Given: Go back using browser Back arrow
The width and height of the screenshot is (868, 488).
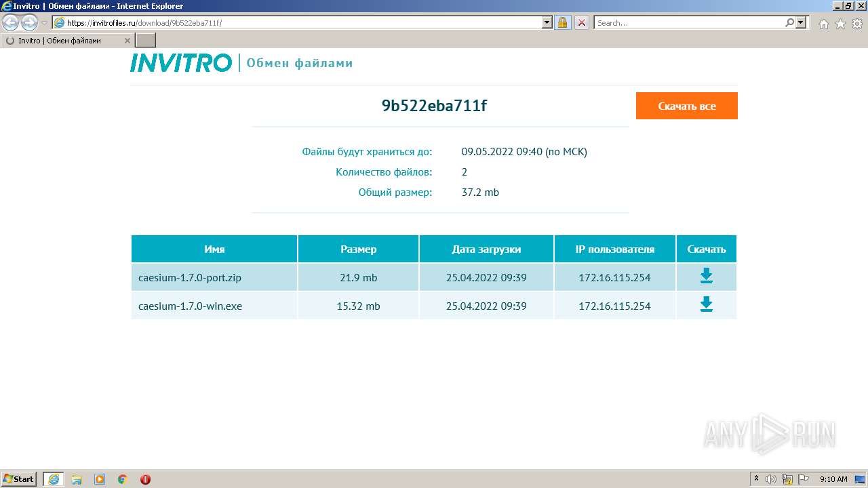Looking at the screenshot, I should pyautogui.click(x=10, y=23).
